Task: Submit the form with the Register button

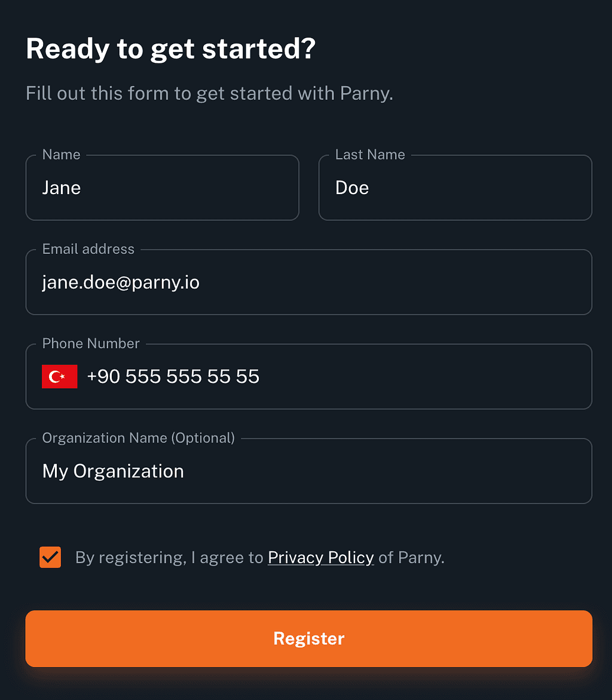Action: pos(308,638)
